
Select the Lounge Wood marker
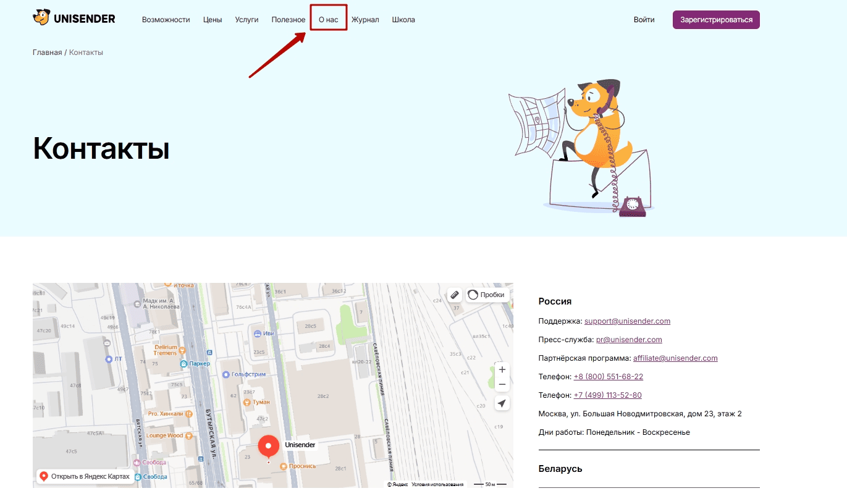[x=189, y=435]
